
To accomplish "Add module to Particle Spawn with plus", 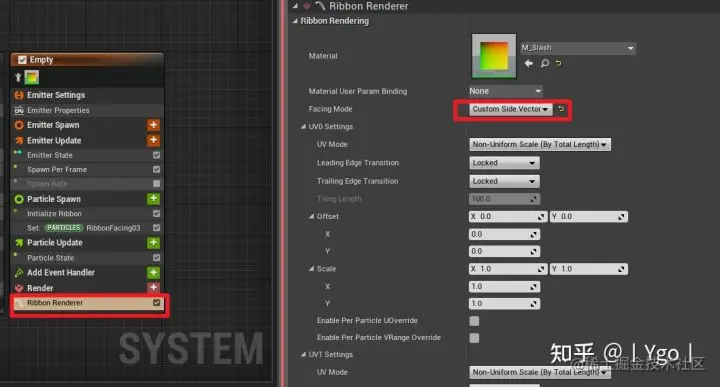I will (153, 198).
